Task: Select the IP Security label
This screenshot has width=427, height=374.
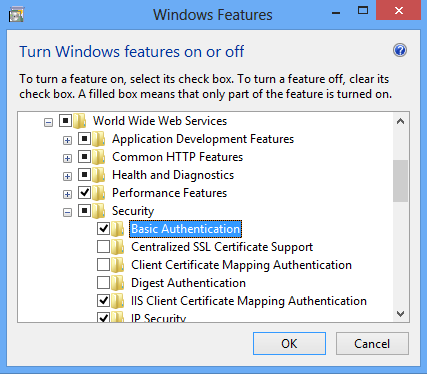Action: [x=158, y=318]
